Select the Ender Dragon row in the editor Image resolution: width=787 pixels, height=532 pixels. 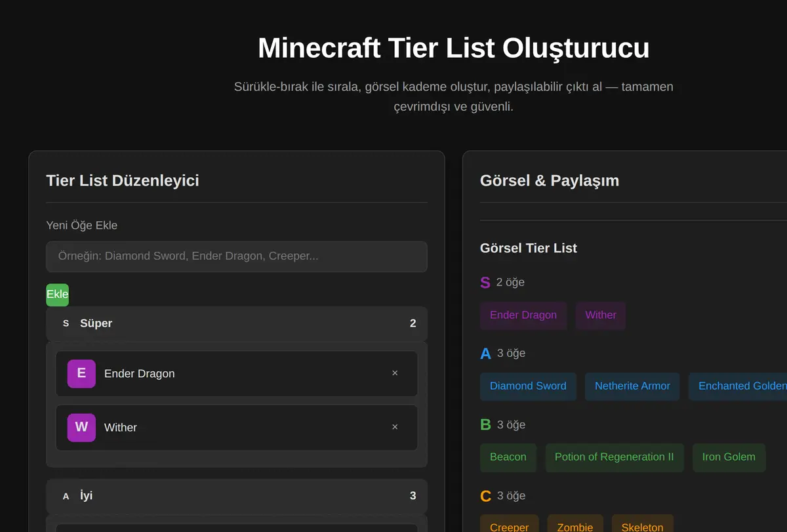236,374
